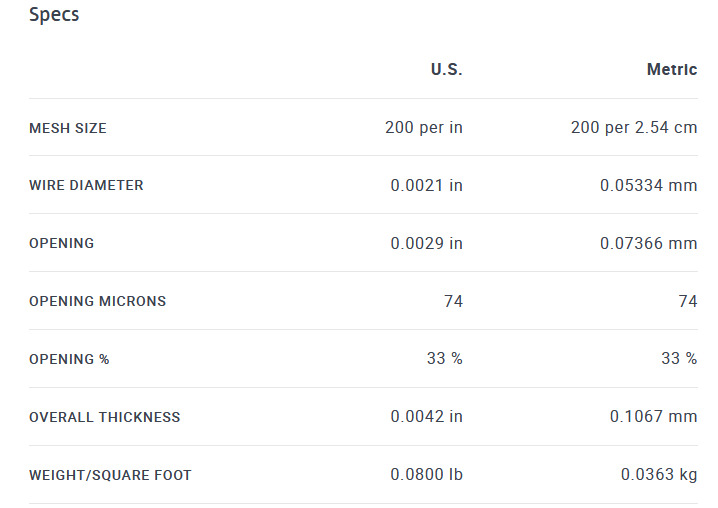Screen dimensions: 718x508
Task: Click the Metric 33 % value
Action: click(679, 358)
